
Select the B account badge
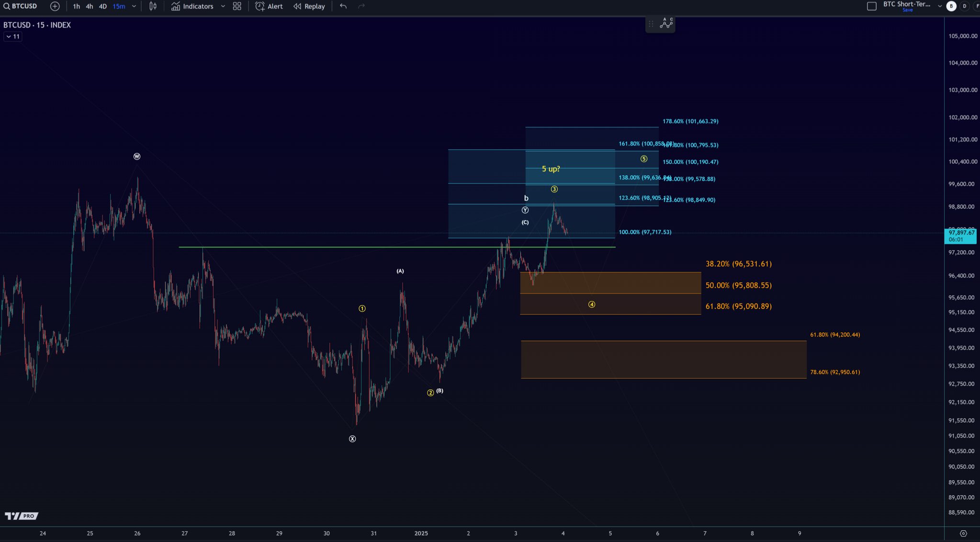tap(951, 6)
